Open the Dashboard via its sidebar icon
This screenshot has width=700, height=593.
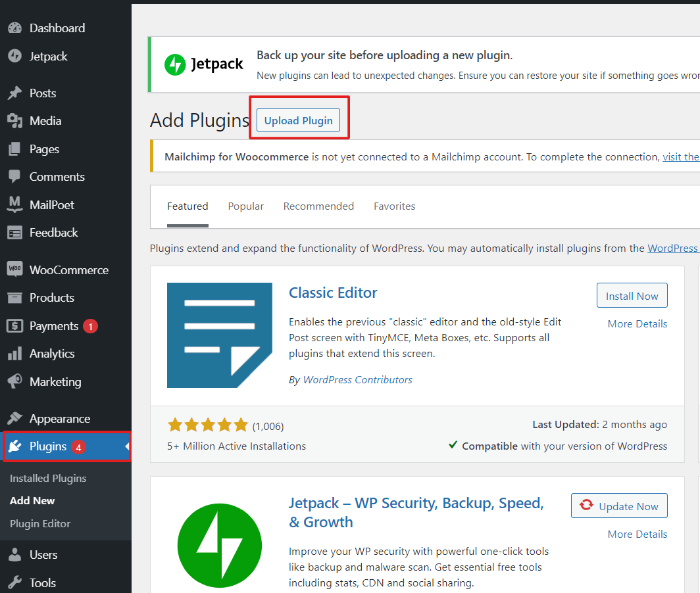pos(14,28)
